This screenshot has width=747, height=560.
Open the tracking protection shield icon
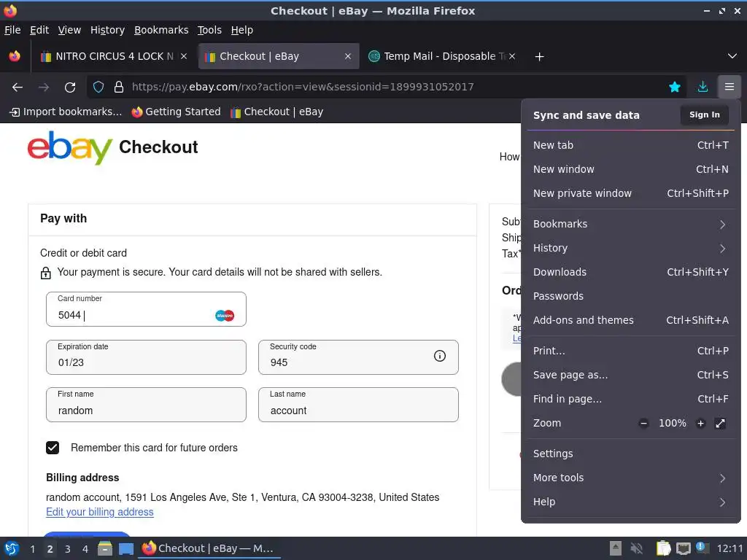point(98,87)
